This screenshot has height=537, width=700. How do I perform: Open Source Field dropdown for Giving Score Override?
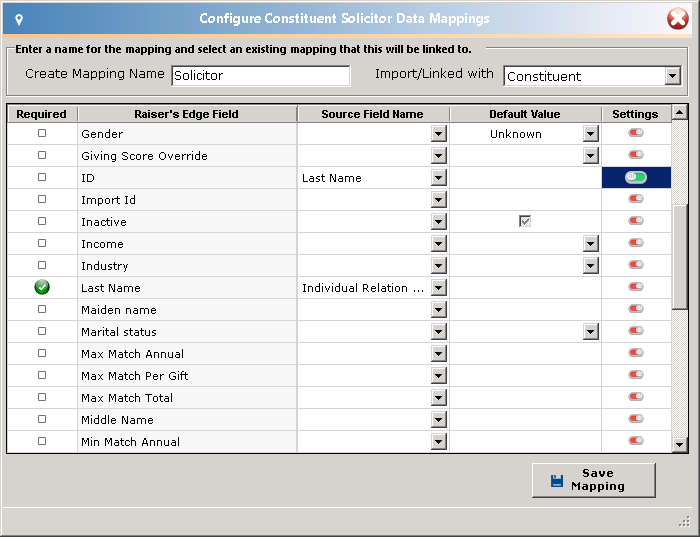[x=439, y=155]
